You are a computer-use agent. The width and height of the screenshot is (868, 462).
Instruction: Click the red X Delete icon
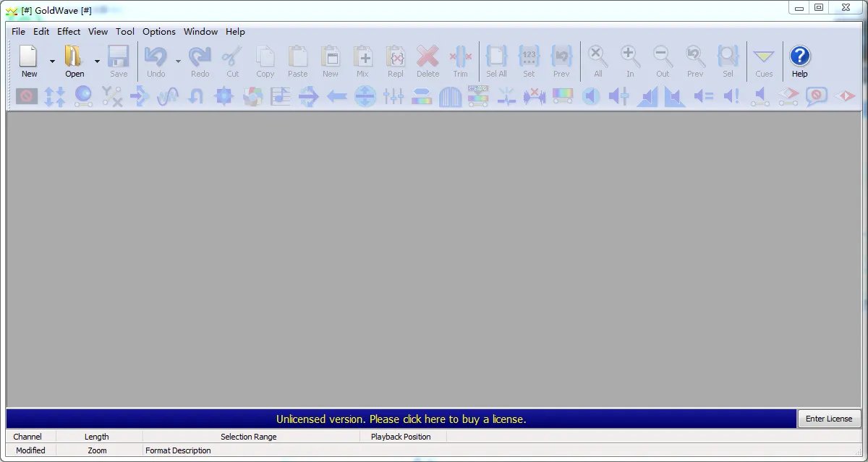tap(427, 57)
